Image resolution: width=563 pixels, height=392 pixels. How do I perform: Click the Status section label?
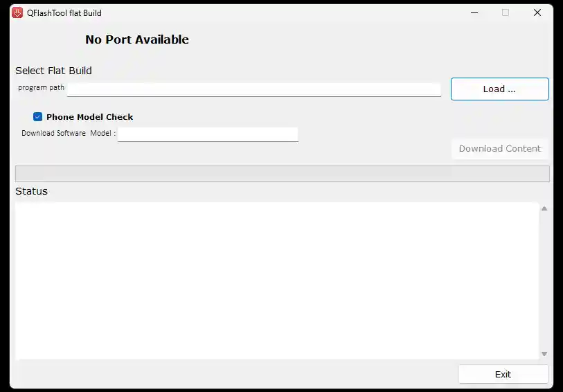click(32, 191)
